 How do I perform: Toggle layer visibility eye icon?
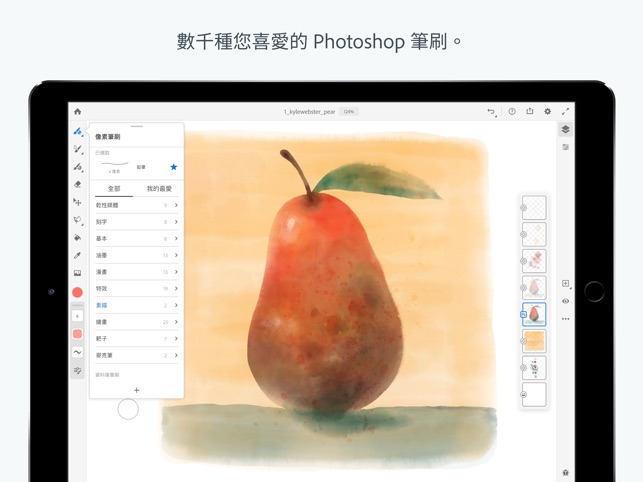565,301
